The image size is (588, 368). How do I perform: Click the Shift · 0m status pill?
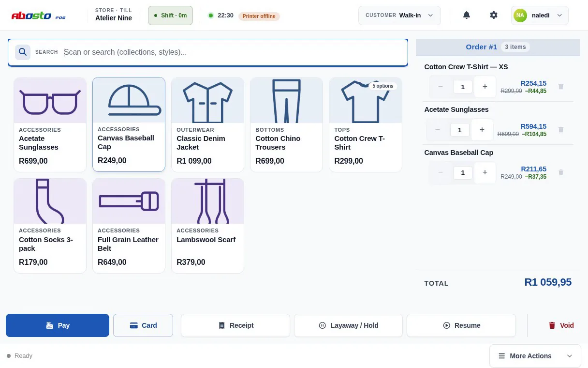point(170,15)
